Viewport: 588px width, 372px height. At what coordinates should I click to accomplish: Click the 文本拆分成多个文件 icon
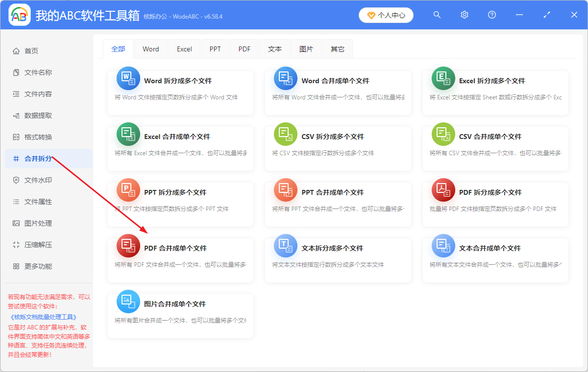coord(286,245)
